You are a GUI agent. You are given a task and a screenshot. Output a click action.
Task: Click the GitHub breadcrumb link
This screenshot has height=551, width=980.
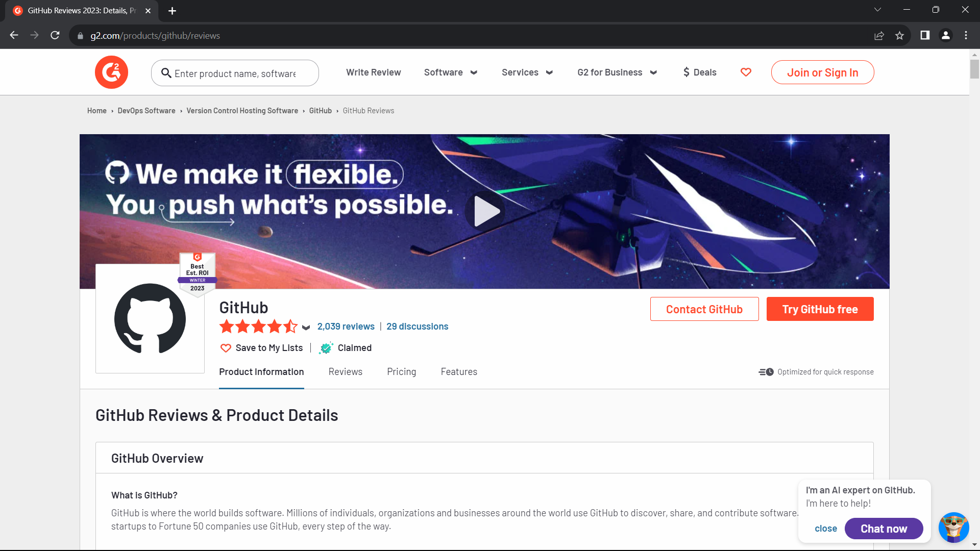click(x=320, y=111)
